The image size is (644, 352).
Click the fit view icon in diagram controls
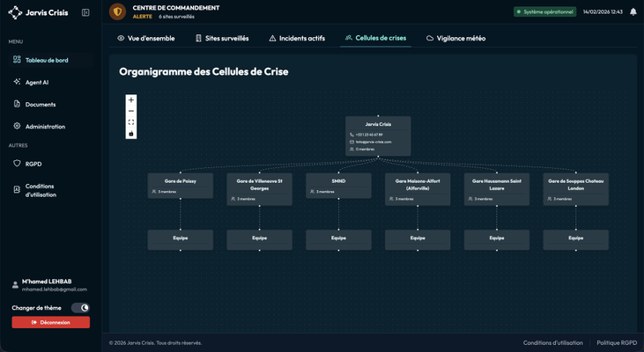131,122
